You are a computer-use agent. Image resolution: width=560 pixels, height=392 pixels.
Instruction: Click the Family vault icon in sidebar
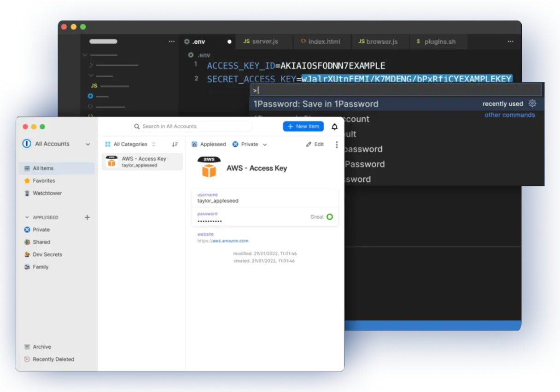point(27,267)
